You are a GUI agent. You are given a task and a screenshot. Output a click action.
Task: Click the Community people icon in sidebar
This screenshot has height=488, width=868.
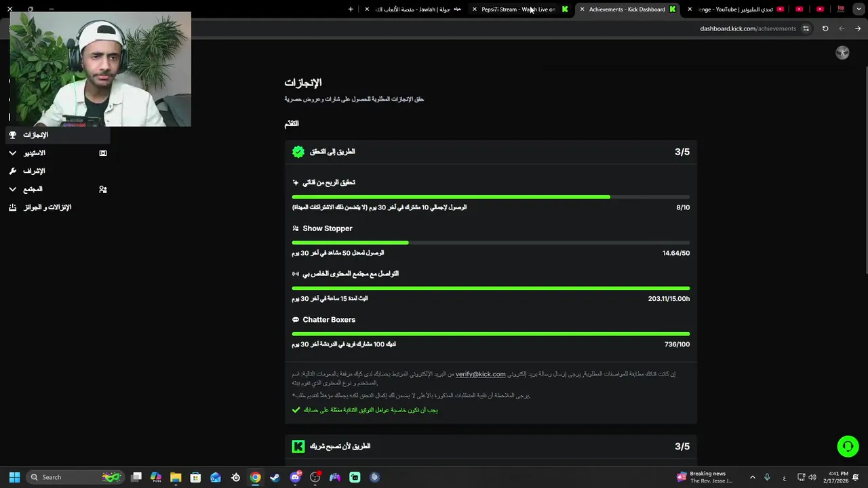pos(103,190)
